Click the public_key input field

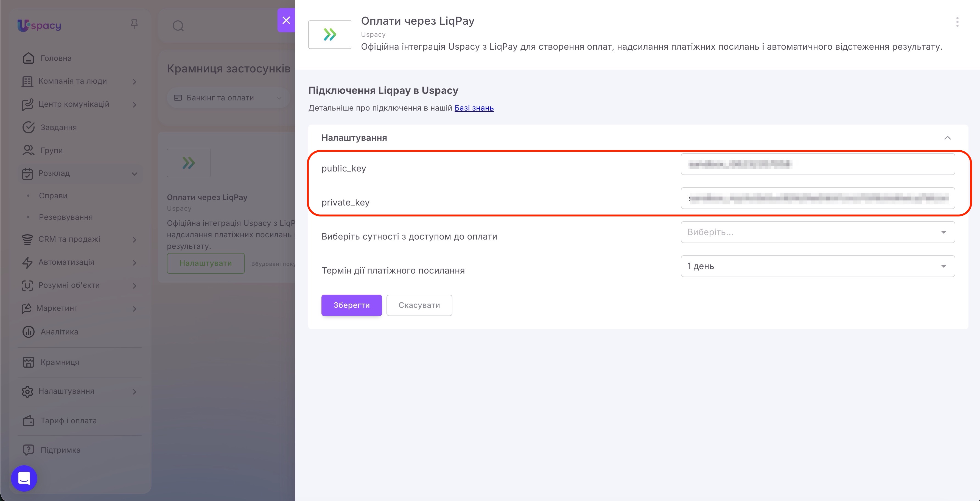[x=817, y=164]
